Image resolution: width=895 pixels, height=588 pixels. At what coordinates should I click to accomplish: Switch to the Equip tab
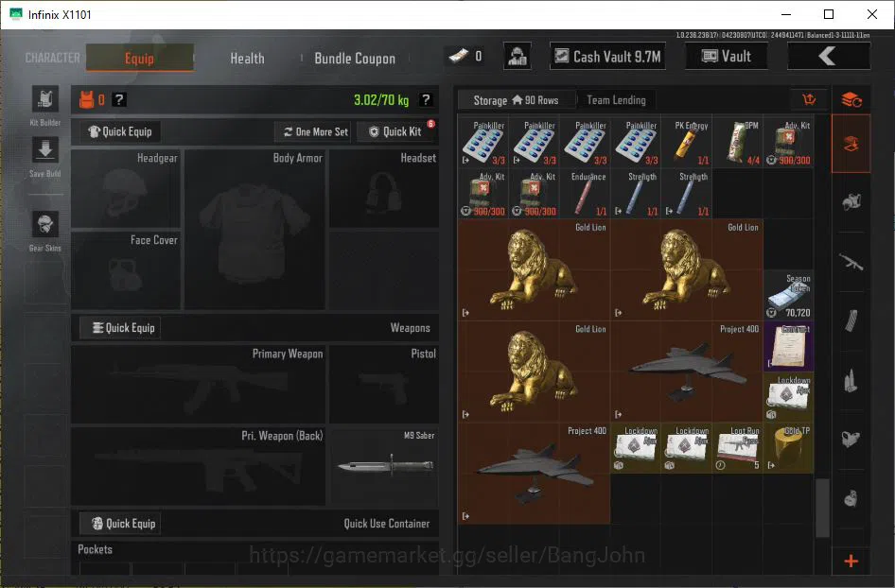[x=139, y=58]
